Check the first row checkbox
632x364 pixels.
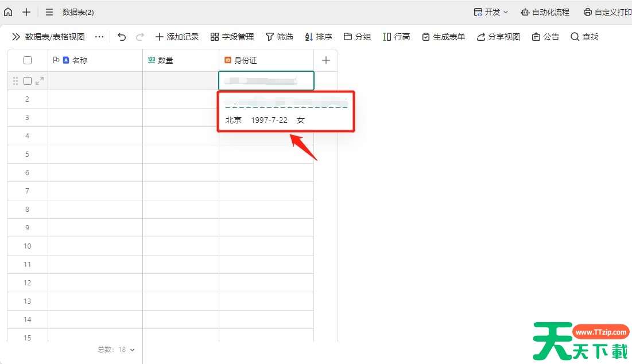pos(28,81)
